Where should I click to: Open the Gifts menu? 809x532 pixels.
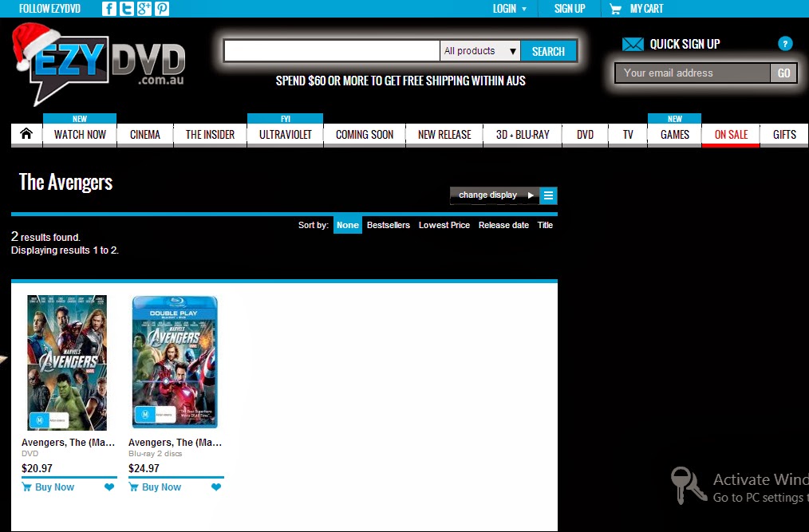(x=784, y=135)
